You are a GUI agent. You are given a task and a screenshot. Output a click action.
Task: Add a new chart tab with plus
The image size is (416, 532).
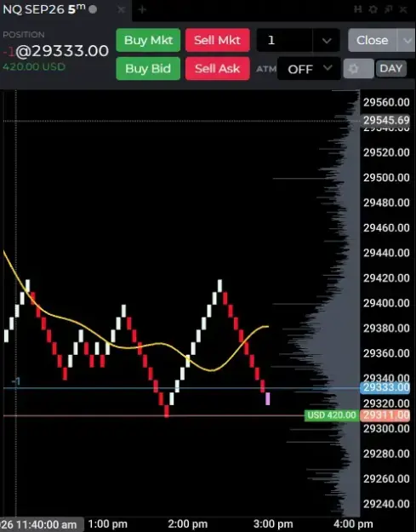142,9
